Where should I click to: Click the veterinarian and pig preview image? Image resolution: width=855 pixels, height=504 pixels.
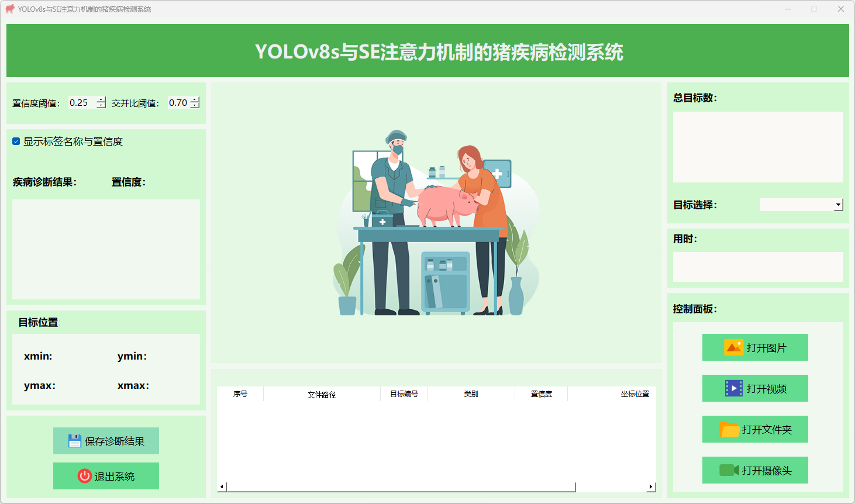coord(436,223)
